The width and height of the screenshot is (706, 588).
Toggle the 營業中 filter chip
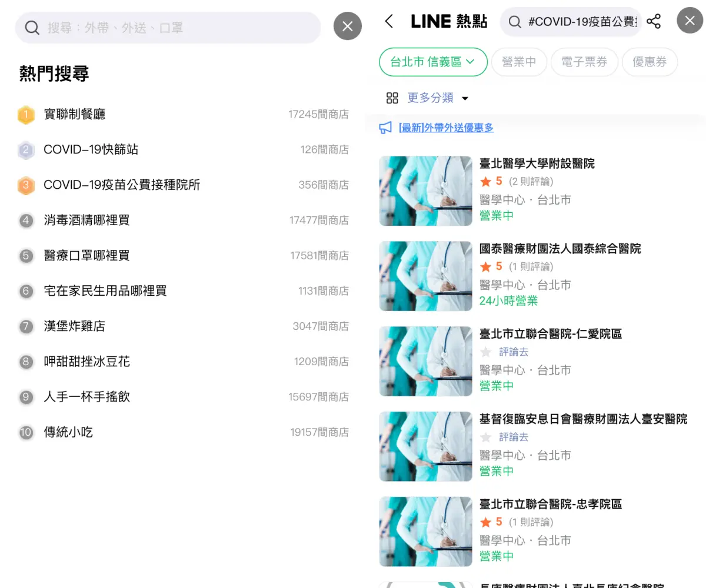pyautogui.click(x=519, y=62)
